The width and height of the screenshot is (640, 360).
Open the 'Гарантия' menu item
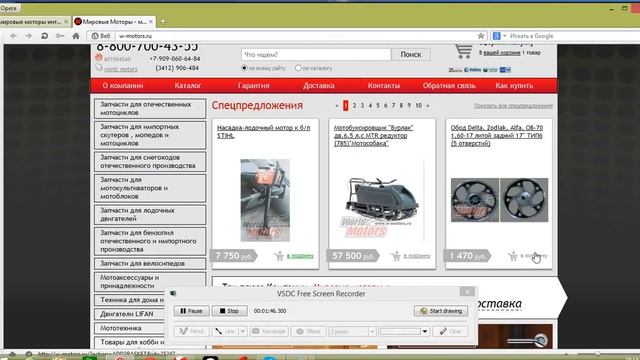click(x=253, y=86)
